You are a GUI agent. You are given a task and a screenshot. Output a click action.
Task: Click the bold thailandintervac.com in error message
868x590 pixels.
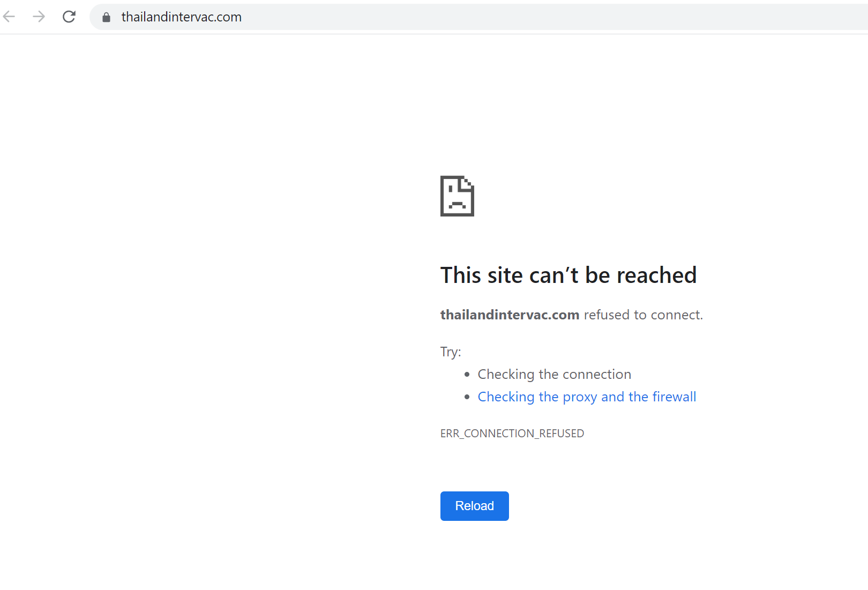[510, 315]
